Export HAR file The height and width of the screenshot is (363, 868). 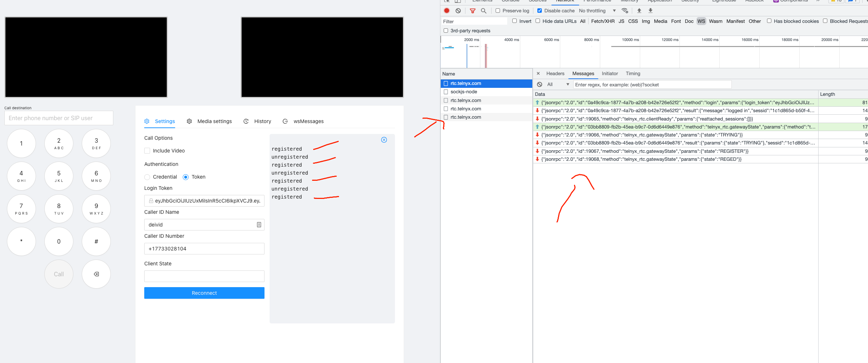click(x=650, y=11)
